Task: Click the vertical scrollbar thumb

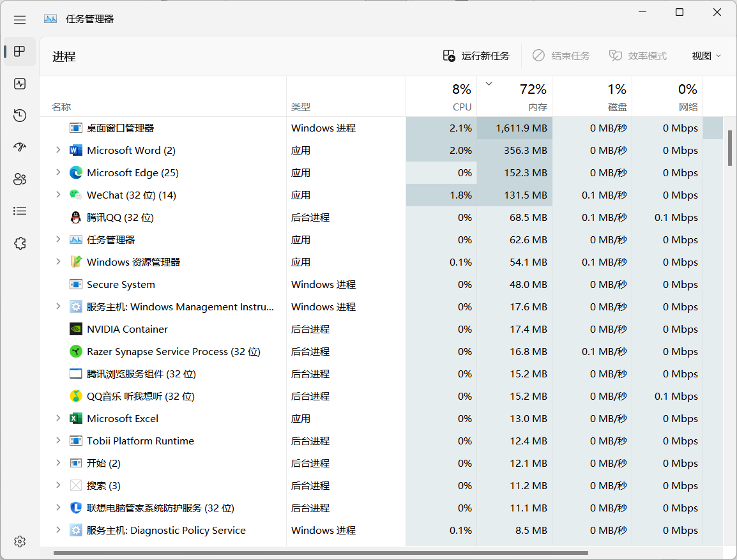Action: [x=730, y=148]
